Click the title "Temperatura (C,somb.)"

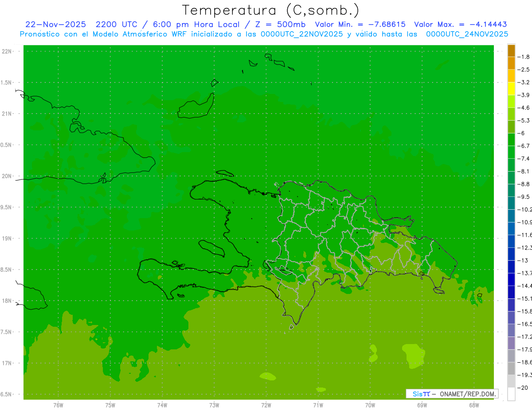pyautogui.click(x=270, y=11)
